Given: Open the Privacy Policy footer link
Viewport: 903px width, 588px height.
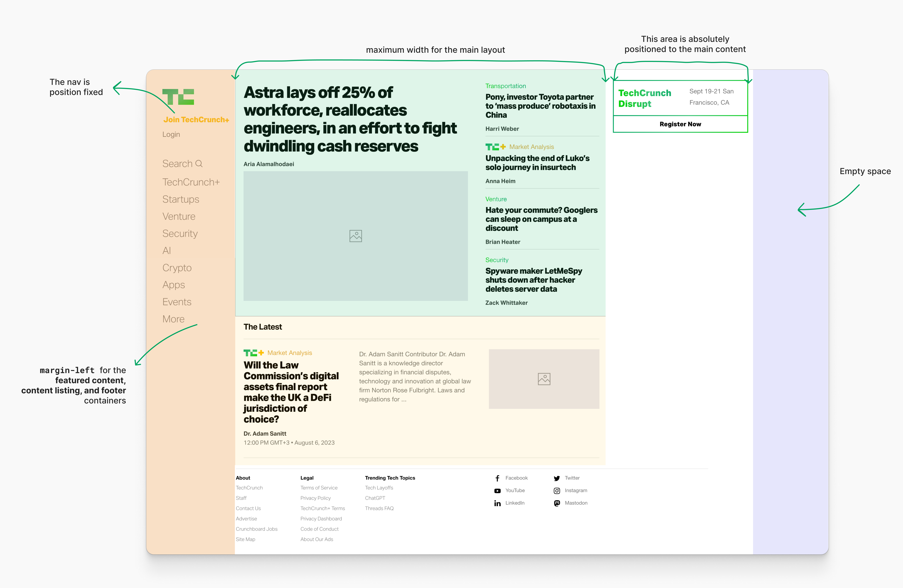Looking at the screenshot, I should click(315, 498).
